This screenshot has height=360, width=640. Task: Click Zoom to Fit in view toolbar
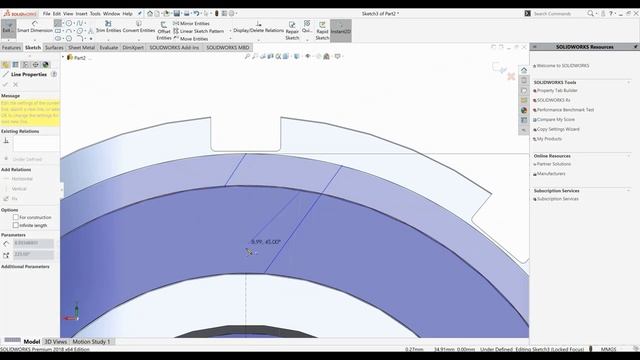(x=247, y=56)
